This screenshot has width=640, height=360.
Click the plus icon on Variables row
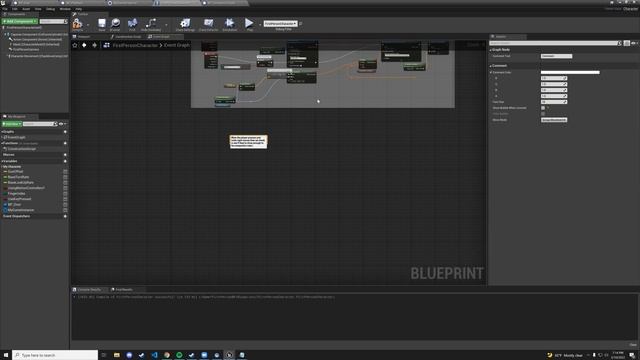coord(65,161)
